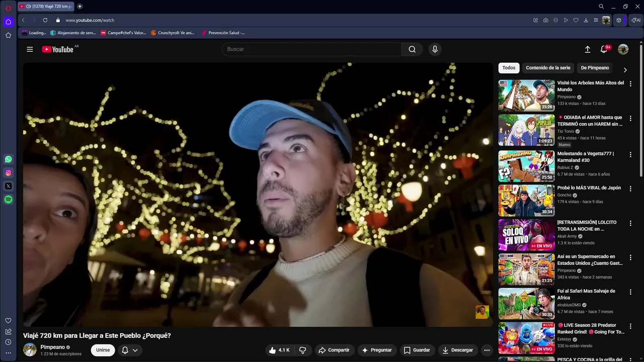
Task: Save video with Guardar button
Action: tap(417, 350)
